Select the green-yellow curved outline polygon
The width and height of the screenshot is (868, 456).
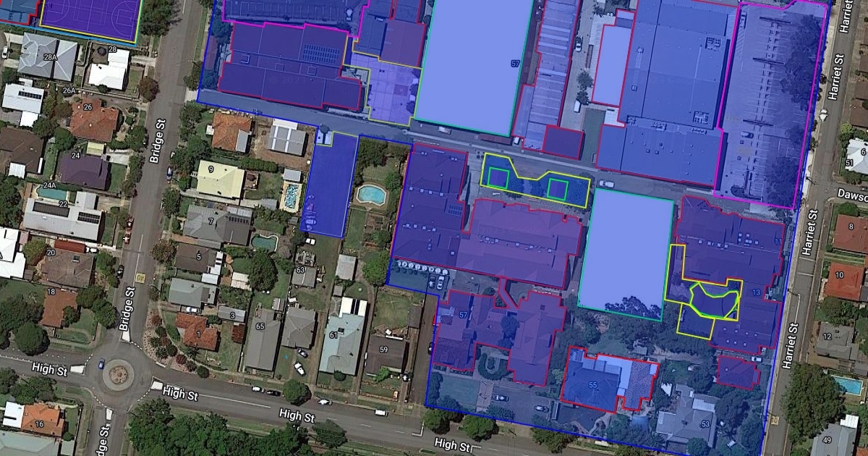(713, 300)
